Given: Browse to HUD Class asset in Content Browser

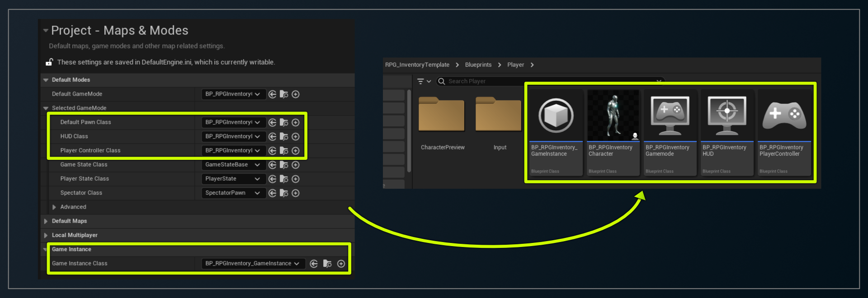Looking at the screenshot, I should [284, 136].
